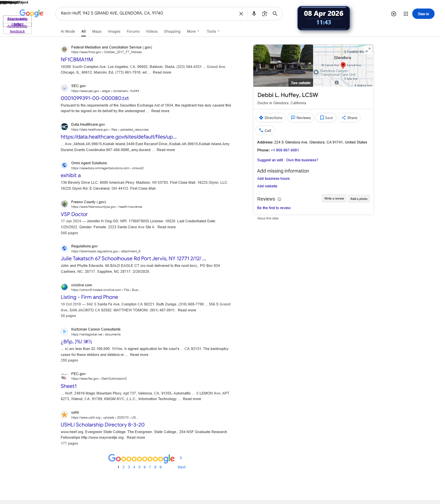Start voice search with microphone icon

coord(254,14)
